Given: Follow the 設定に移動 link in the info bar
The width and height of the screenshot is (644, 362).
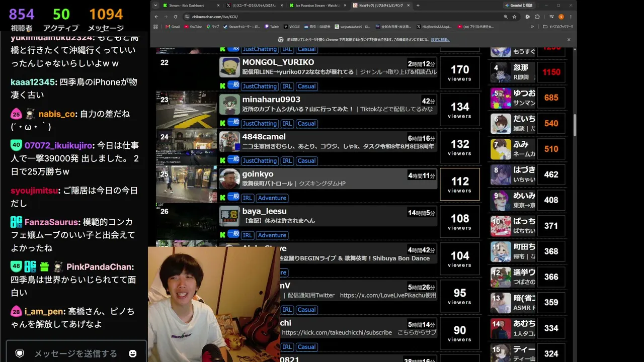Looking at the screenshot, I should click(x=440, y=40).
